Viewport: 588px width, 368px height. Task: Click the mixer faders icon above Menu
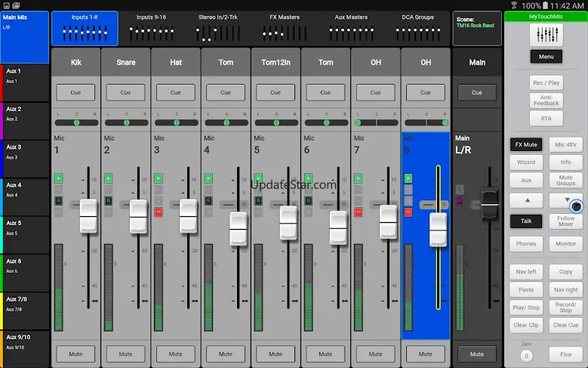545,33
